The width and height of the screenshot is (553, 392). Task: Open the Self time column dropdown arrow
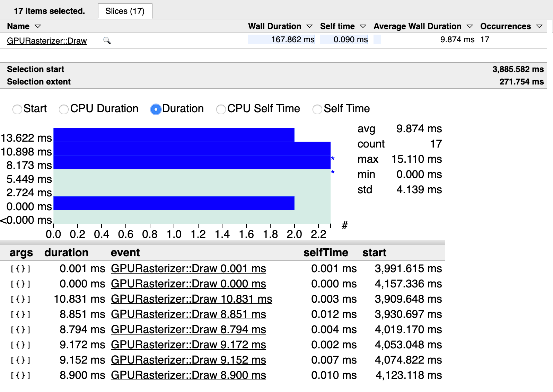pyautogui.click(x=363, y=26)
